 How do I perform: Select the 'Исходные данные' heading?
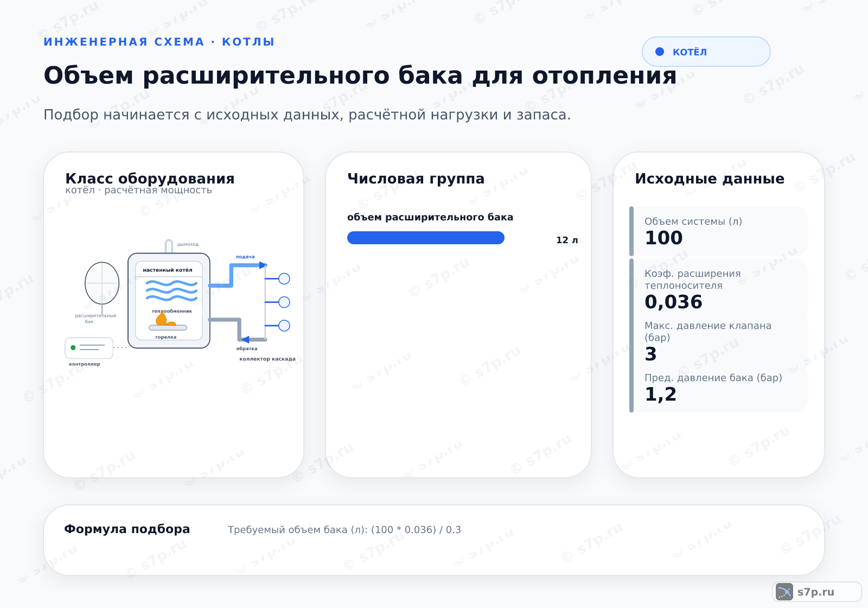point(710,179)
